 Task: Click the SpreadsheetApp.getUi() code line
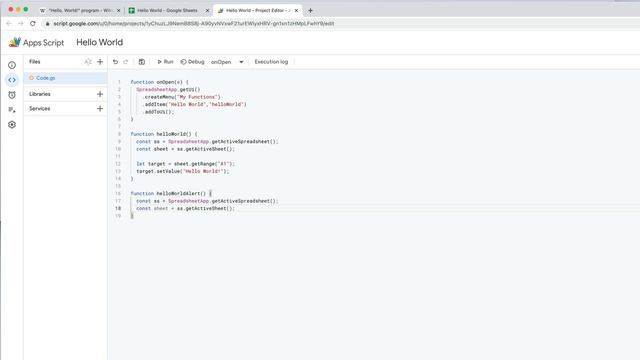tap(168, 89)
